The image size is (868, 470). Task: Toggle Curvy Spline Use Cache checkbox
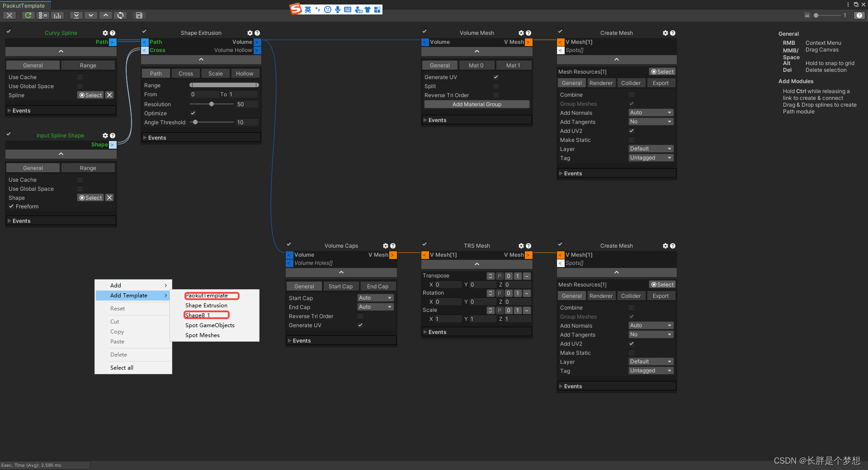click(80, 77)
